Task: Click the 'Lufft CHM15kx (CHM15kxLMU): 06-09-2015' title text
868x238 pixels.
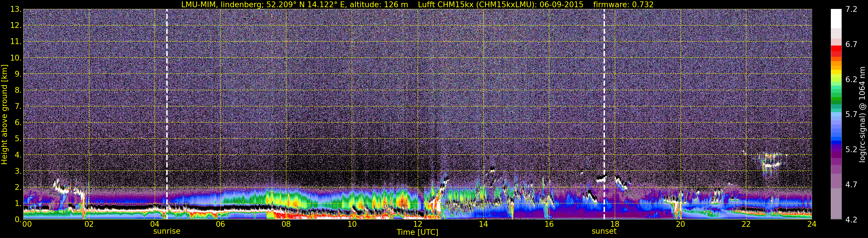Action: [500, 5]
